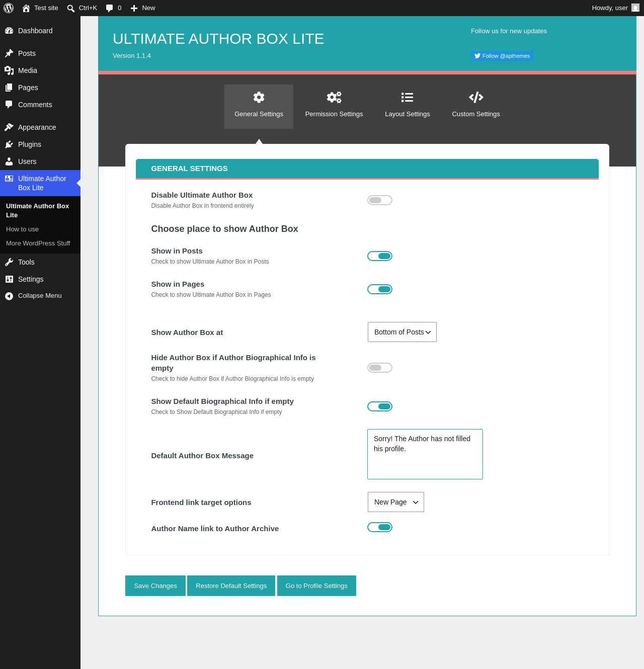Switch to the Permission Settings tab label
This screenshot has height=669, width=644.
[334, 114]
